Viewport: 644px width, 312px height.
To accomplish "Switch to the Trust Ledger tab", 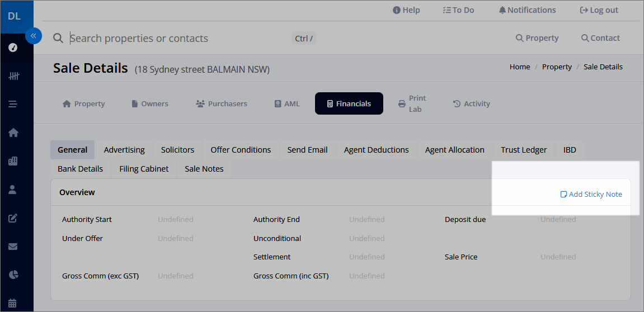I will (x=524, y=150).
